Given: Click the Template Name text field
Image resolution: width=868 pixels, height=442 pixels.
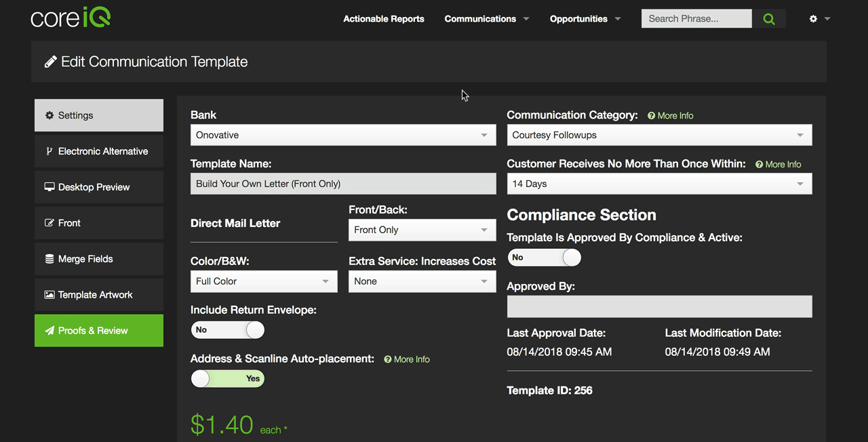Looking at the screenshot, I should pos(343,184).
